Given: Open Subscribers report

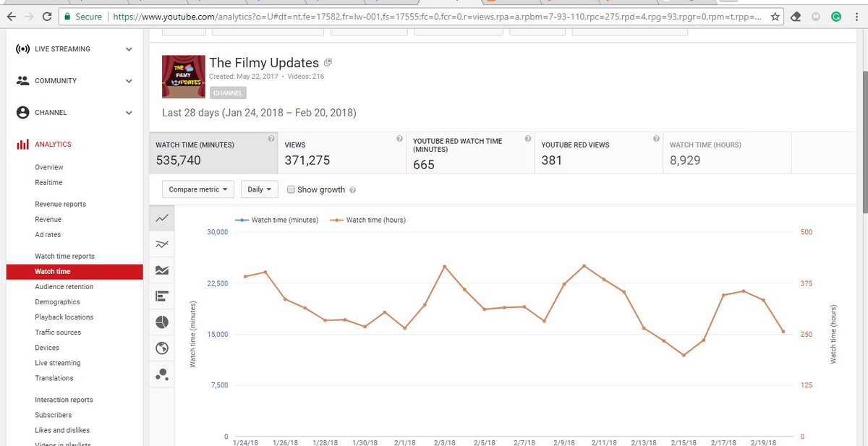Looking at the screenshot, I should tap(54, 414).
